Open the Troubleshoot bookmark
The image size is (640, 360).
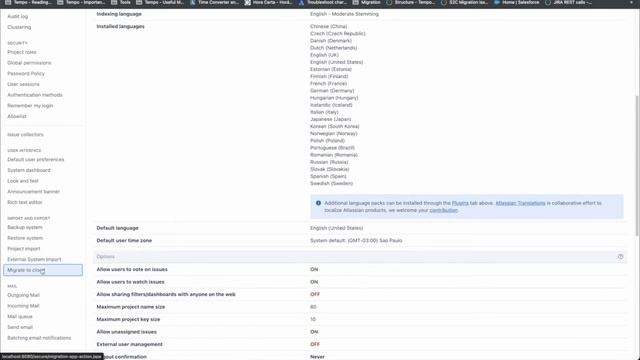click(322, 2)
